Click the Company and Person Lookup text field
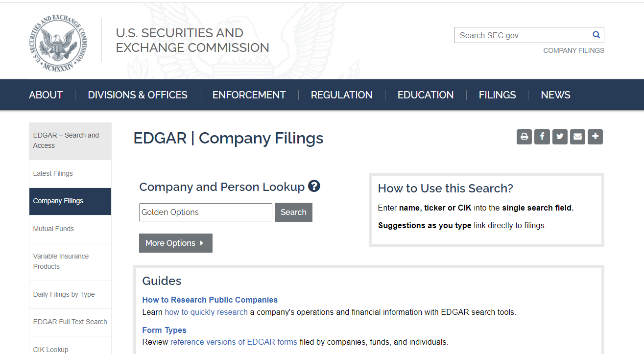The width and height of the screenshot is (644, 354). click(205, 212)
